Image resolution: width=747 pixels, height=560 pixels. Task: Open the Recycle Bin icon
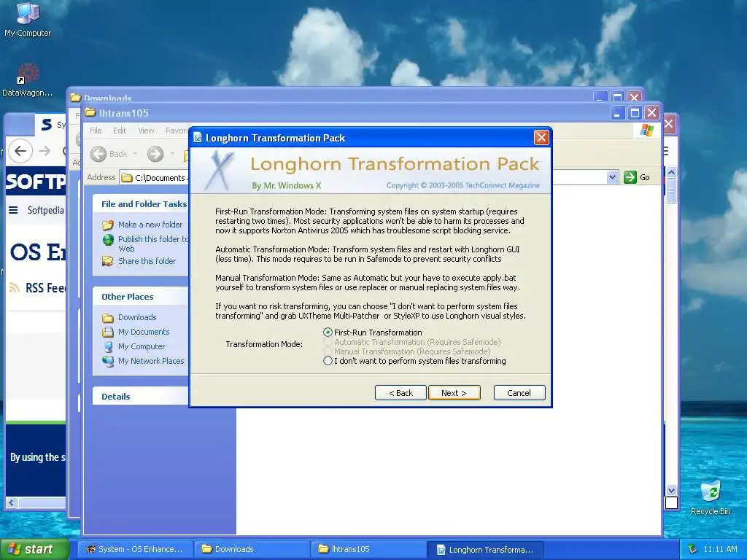pyautogui.click(x=711, y=498)
